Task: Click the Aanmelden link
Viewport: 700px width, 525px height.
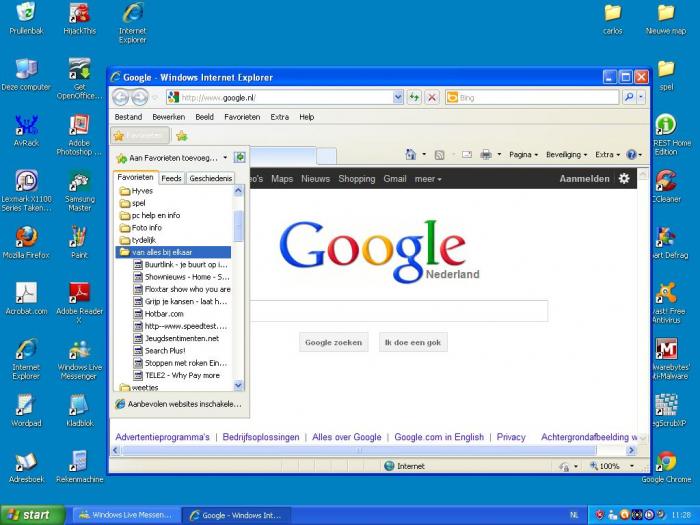Action: click(x=584, y=179)
